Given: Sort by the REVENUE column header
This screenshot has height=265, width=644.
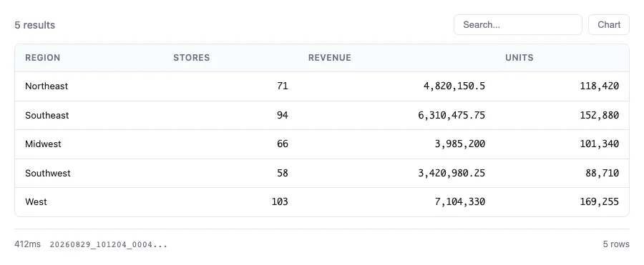Looking at the screenshot, I should (x=329, y=58).
